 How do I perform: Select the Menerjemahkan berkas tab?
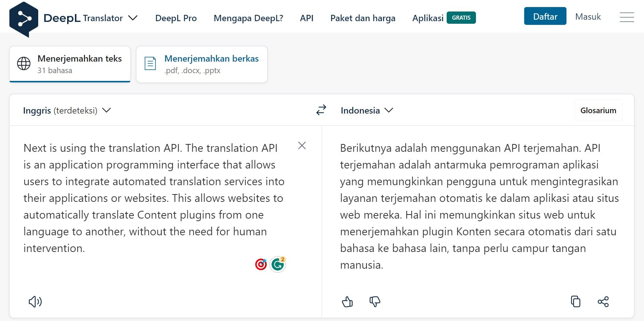pyautogui.click(x=202, y=64)
